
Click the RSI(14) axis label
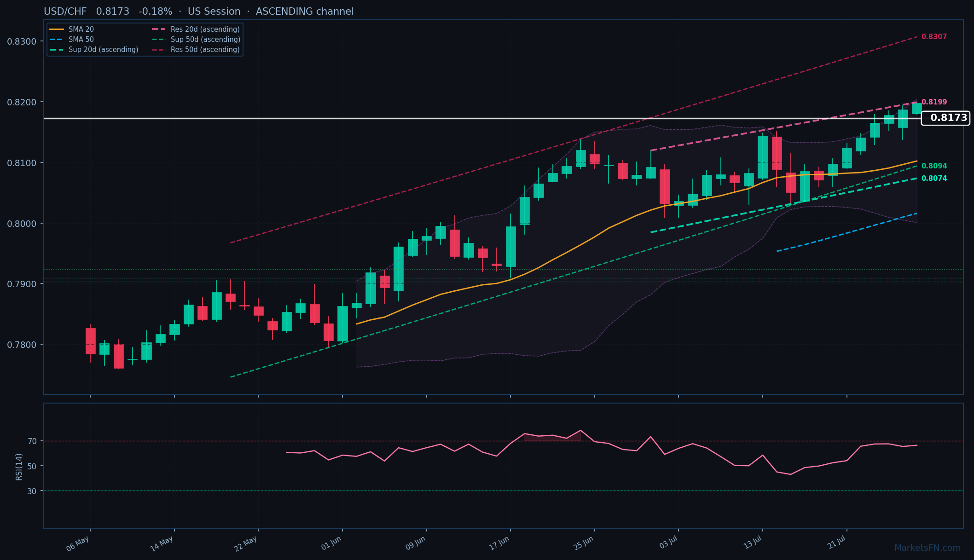pyautogui.click(x=19, y=467)
